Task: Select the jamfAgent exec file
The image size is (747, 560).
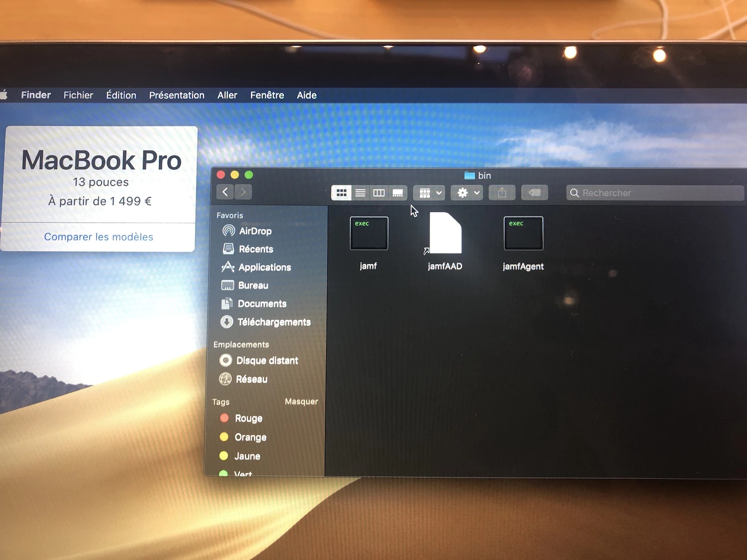Action: 523,234
